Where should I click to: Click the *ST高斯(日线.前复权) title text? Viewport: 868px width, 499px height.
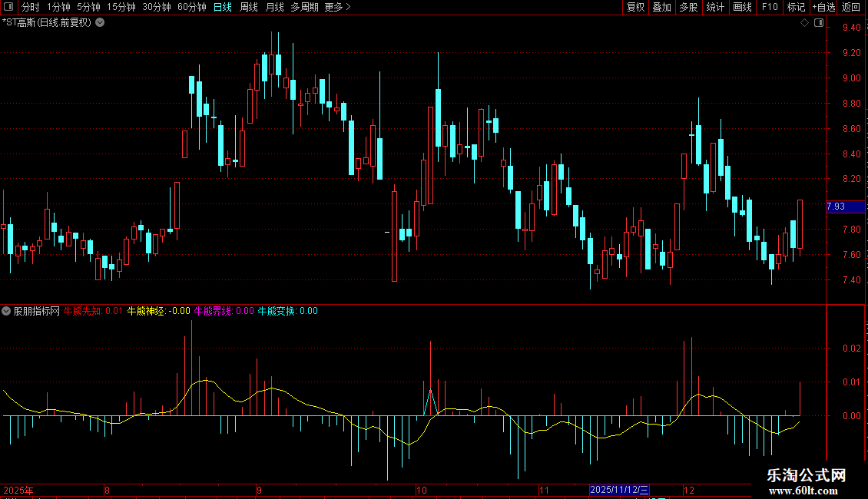[x=47, y=23]
